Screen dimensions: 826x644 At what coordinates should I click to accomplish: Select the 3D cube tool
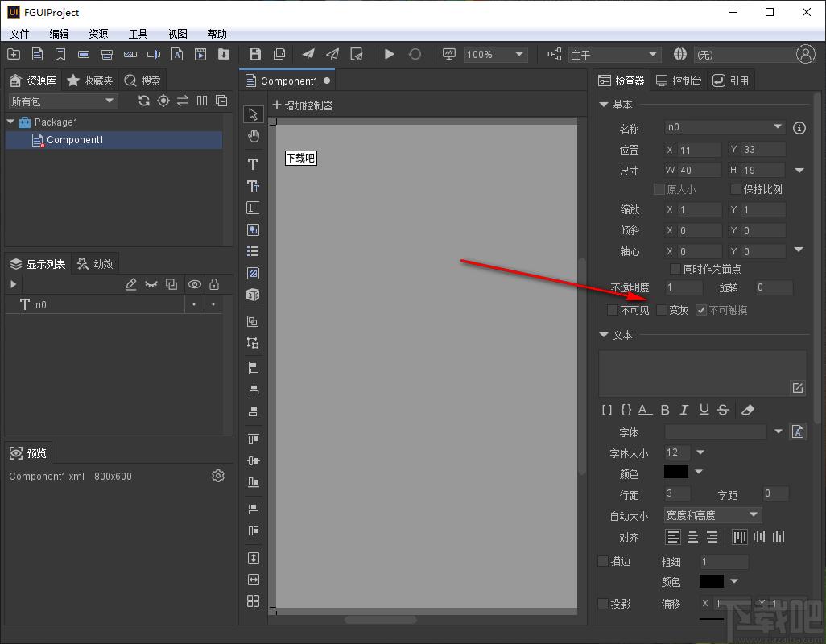point(253,295)
